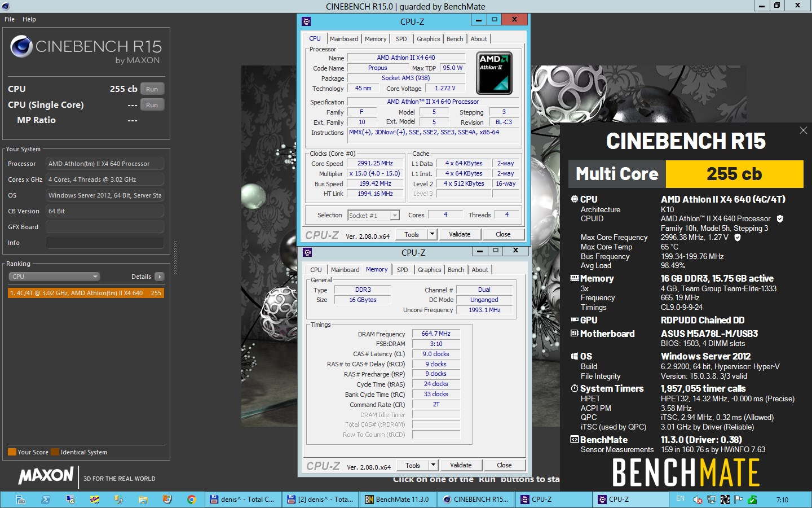812x508 pixels.
Task: Select Graphics tab in the CPU-Z window showing Timings
Action: [430, 270]
